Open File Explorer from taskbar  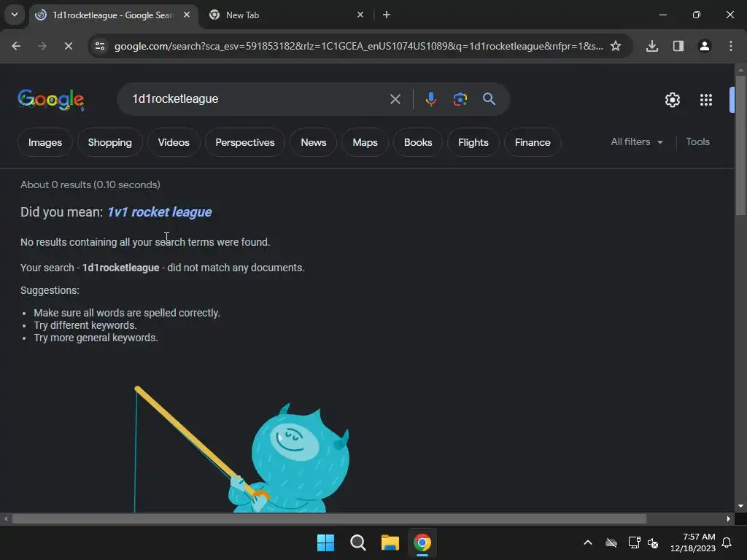tap(390, 542)
